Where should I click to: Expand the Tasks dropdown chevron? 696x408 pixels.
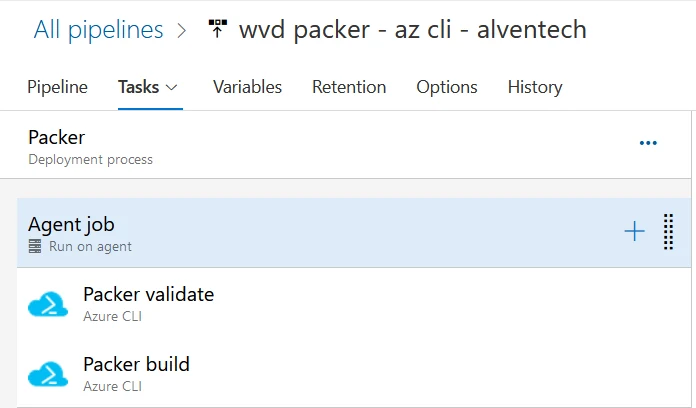click(x=171, y=87)
